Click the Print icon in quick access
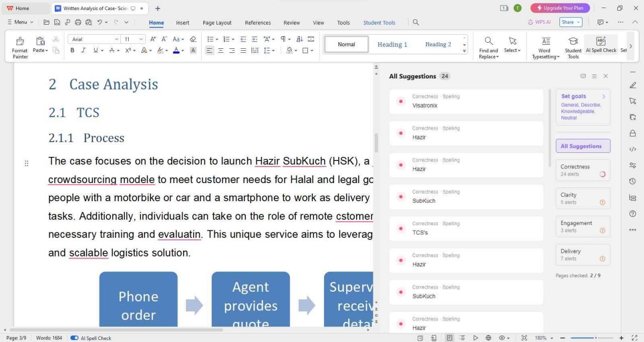Screen dimensions: 644x342 click(x=78, y=22)
